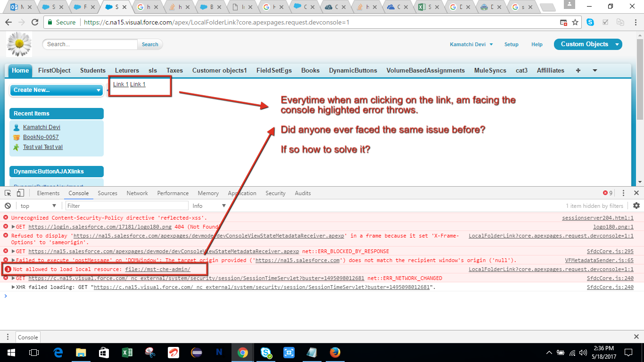Toggle the DevTools device toolbar
This screenshot has height=362, width=644.
click(x=20, y=193)
